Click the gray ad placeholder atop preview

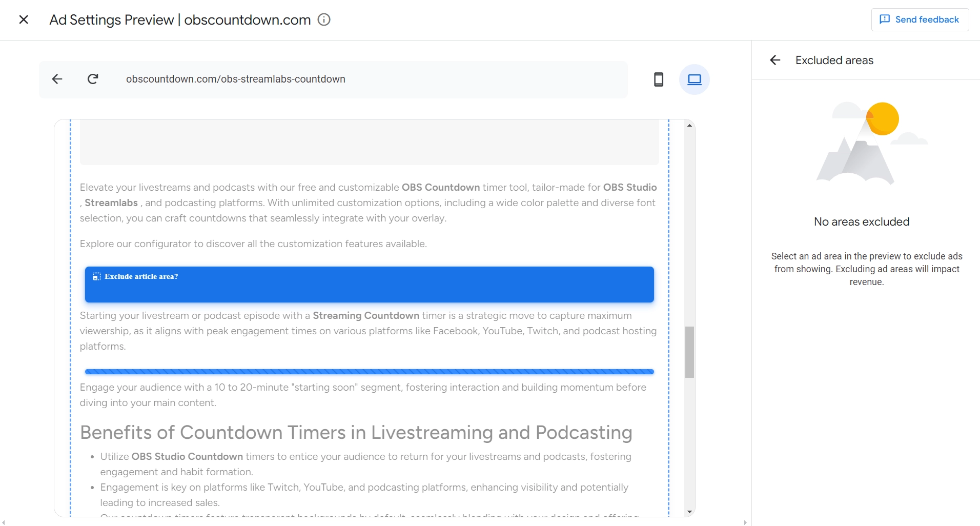[x=369, y=144]
